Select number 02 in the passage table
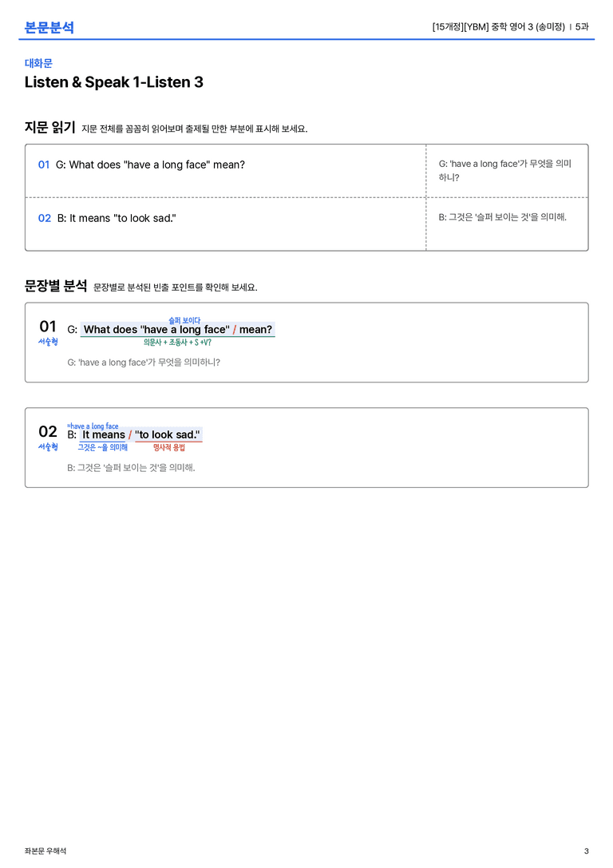 [x=44, y=218]
